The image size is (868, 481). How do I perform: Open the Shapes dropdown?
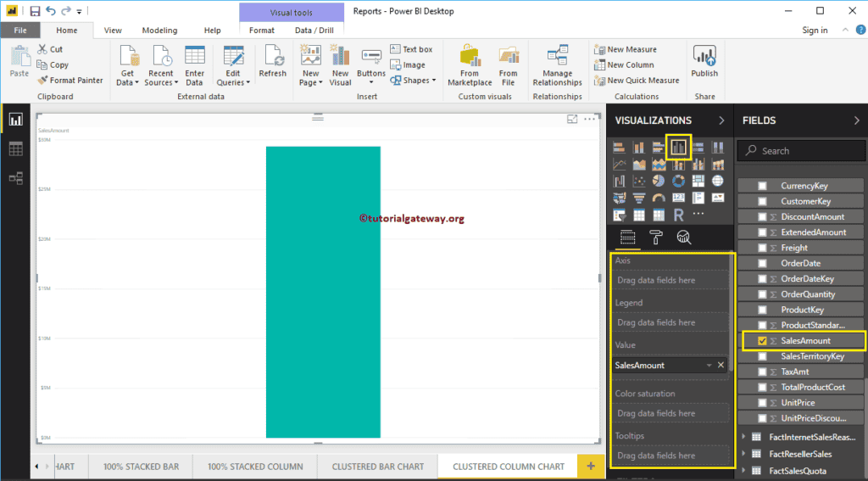(x=413, y=81)
